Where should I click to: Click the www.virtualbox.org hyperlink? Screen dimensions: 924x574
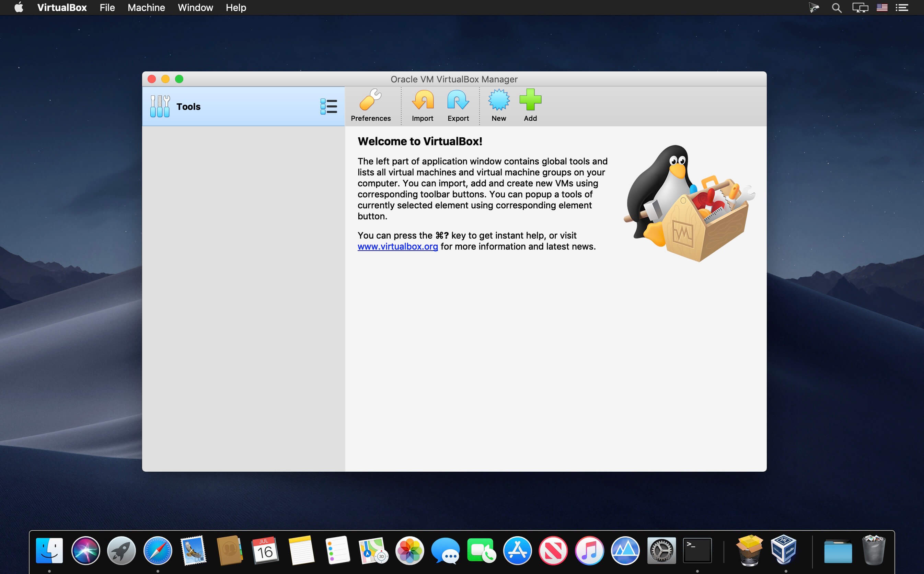pyautogui.click(x=397, y=246)
